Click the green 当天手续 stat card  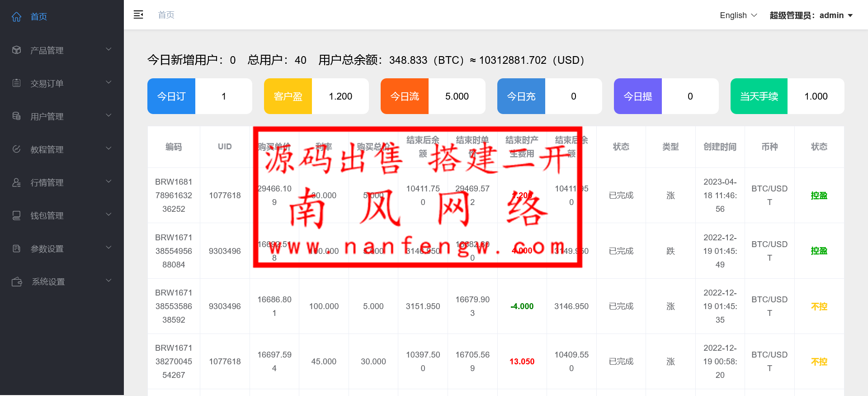point(759,96)
